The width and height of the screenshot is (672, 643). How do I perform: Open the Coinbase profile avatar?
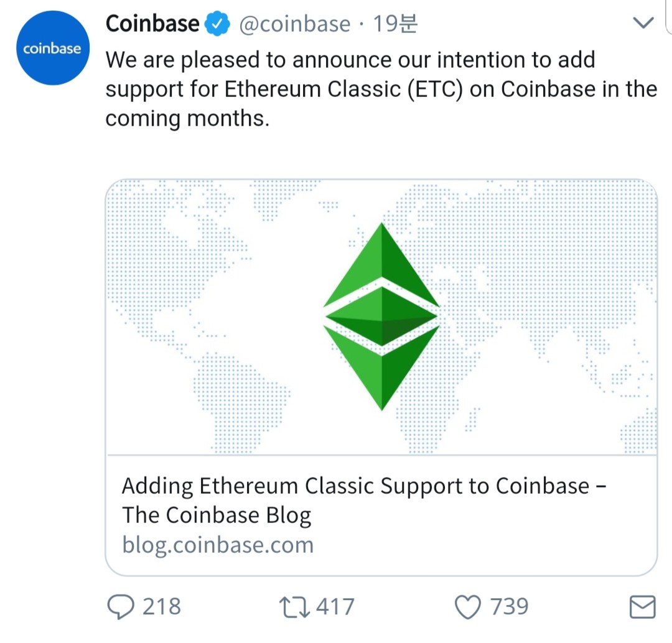click(52, 49)
